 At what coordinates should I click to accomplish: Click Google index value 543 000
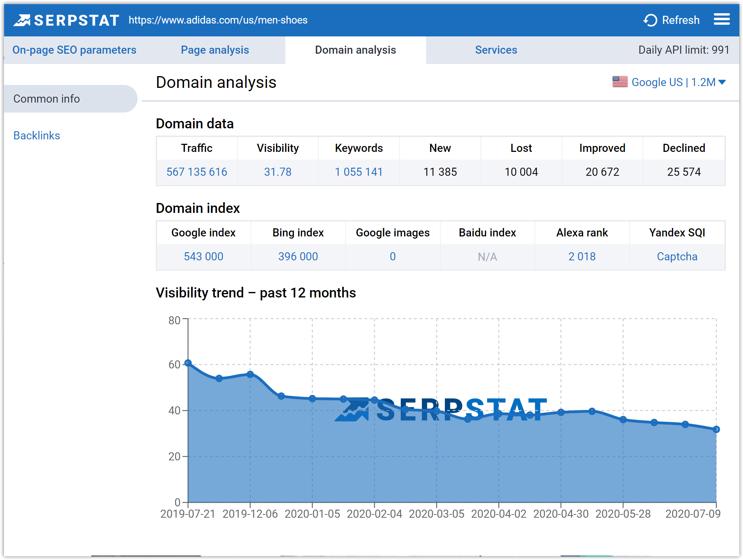coord(203,257)
